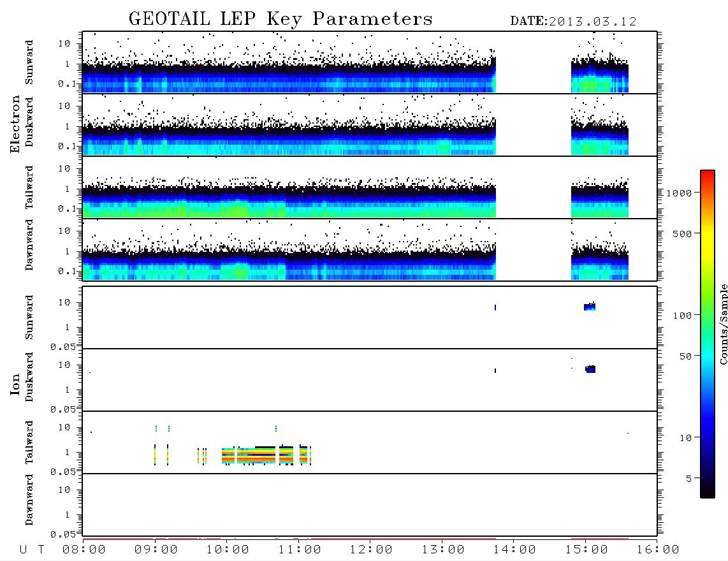728x561 pixels.
Task: Click the "50" colorbar tick label
Action: pyautogui.click(x=686, y=356)
